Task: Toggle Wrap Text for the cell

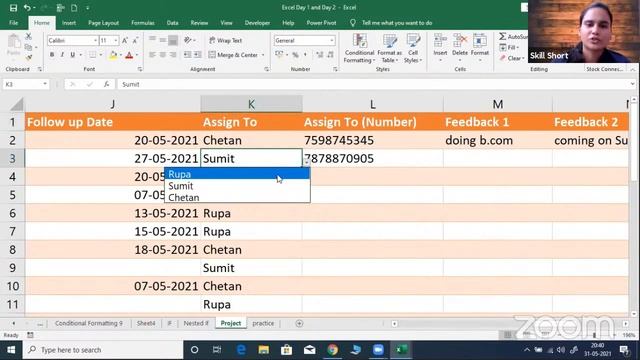Action: pyautogui.click(x=226, y=40)
